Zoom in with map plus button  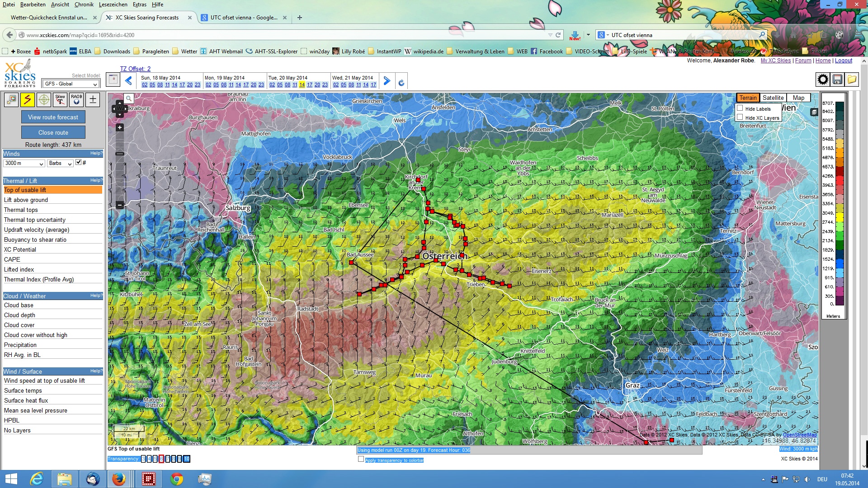120,128
